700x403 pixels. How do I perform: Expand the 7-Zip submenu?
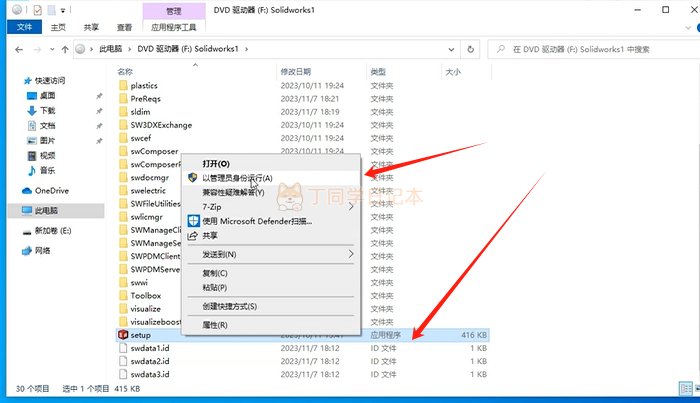(x=271, y=207)
